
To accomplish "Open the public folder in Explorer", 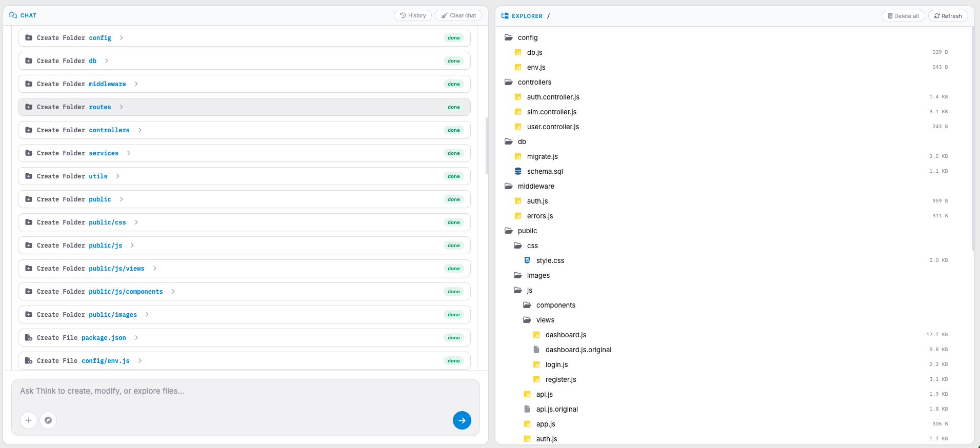I will (527, 231).
